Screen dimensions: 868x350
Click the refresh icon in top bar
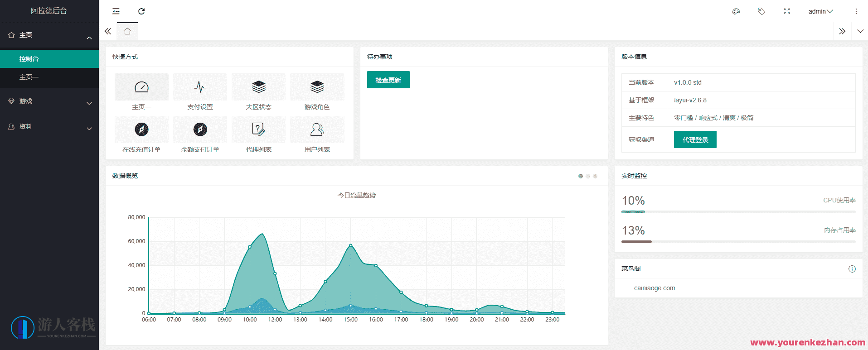pos(141,11)
